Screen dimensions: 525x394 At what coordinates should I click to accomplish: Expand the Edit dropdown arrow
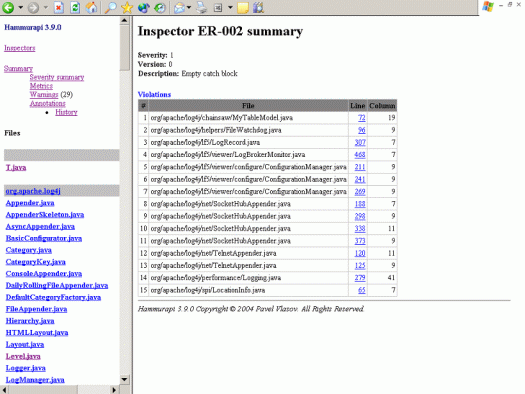pos(230,7)
